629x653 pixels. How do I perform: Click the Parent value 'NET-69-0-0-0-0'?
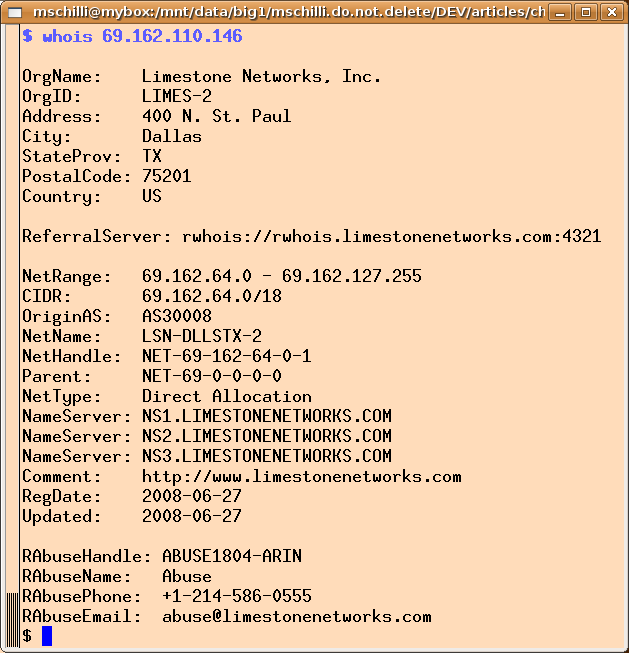click(x=212, y=376)
